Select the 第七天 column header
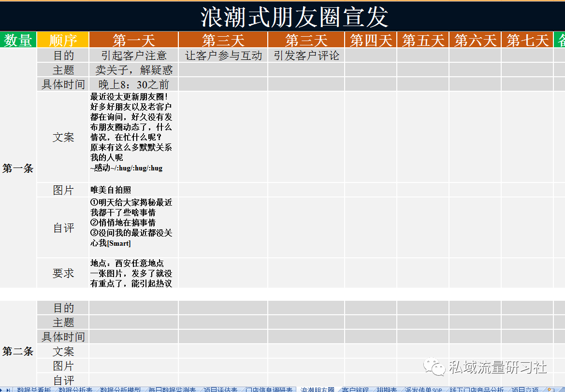Image resolution: width=565 pixels, height=392 pixels. pyautogui.click(x=527, y=40)
